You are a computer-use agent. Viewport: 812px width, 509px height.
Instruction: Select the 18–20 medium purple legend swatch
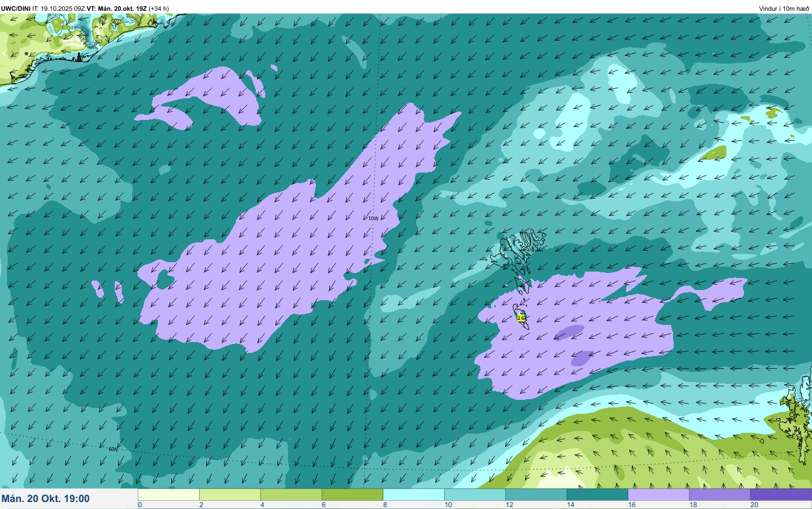point(719,494)
